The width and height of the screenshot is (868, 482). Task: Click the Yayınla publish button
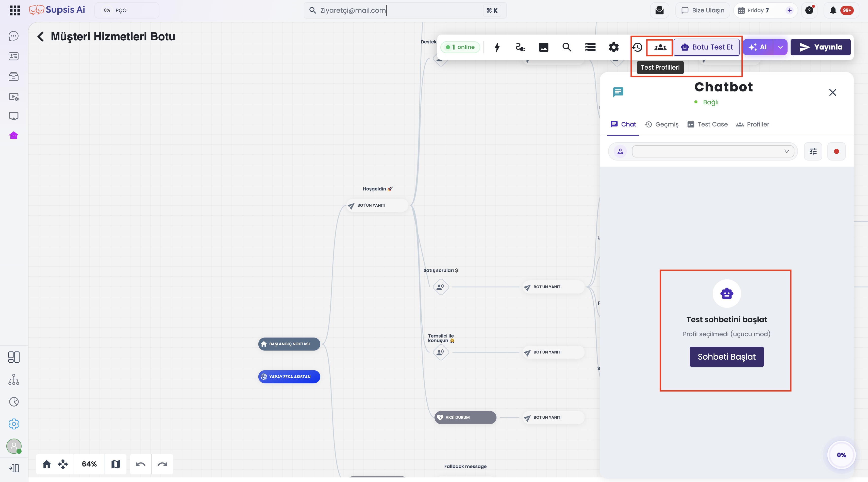821,47
